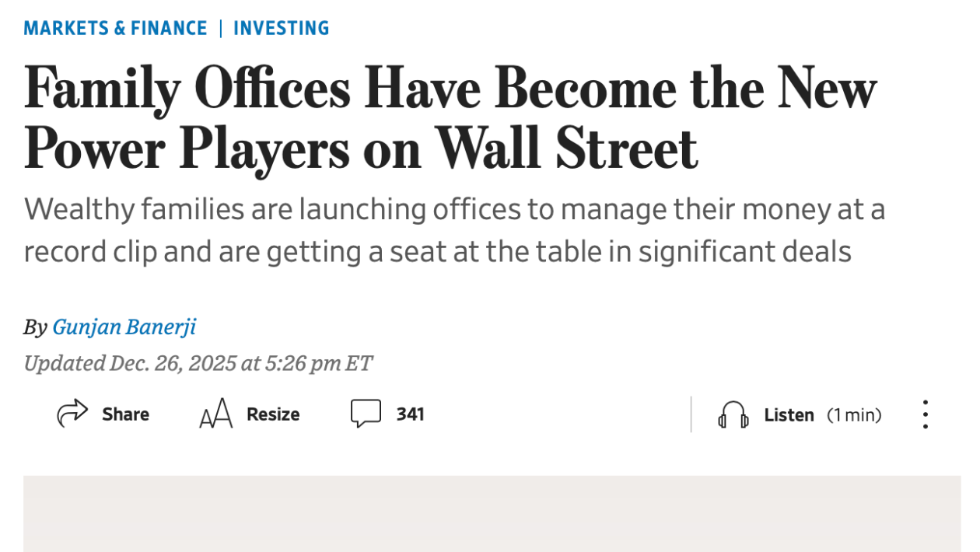
Task: Click the Resize text label
Action: pos(273,414)
